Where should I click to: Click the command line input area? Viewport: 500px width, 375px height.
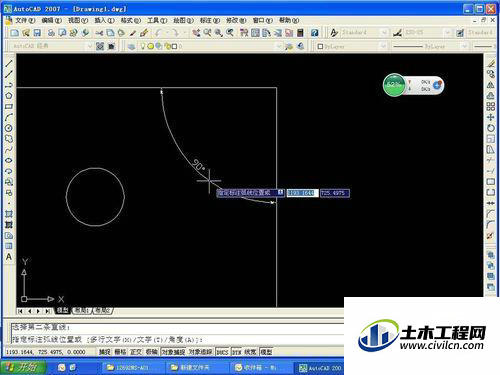click(177, 340)
